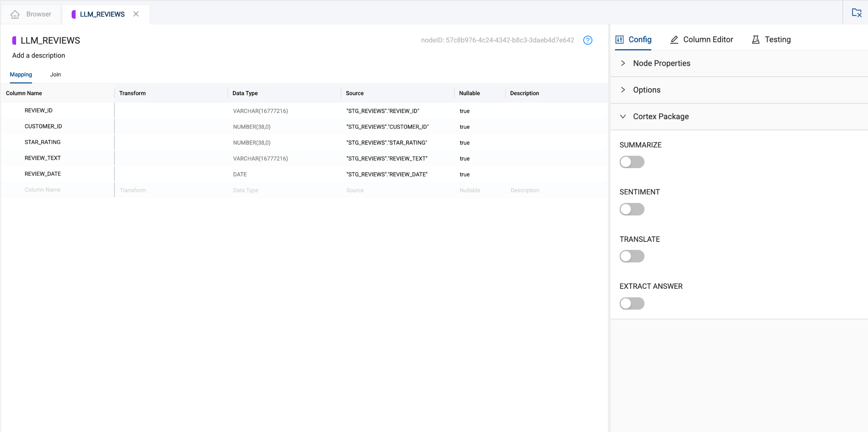
Task: Click source "STG_REVIEWS"."CUSTOMER_ID"
Action: coord(387,127)
